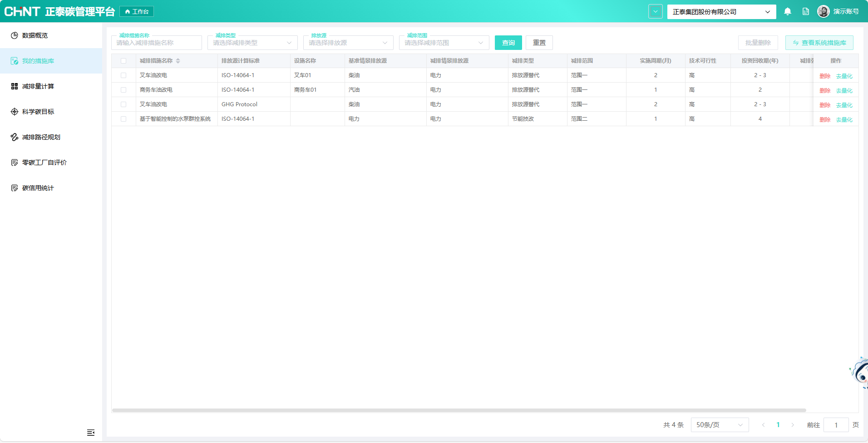Click 去量化 for 叉车油改电 ISO-14064-1 row

click(x=844, y=76)
